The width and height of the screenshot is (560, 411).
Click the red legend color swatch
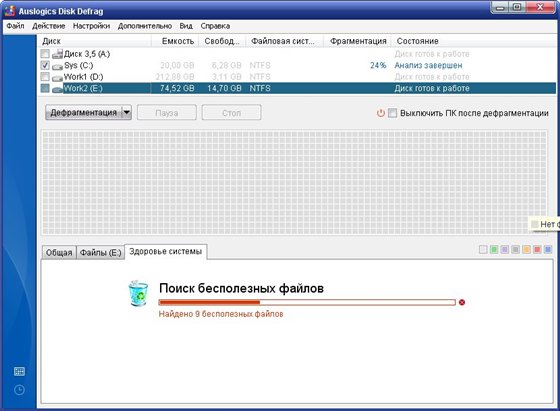[537, 250]
